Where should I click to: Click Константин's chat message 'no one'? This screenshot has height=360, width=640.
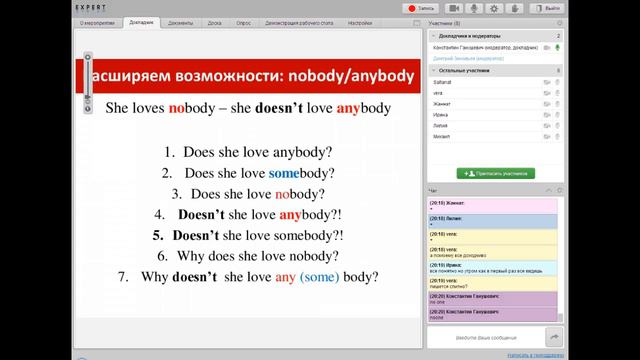click(493, 299)
